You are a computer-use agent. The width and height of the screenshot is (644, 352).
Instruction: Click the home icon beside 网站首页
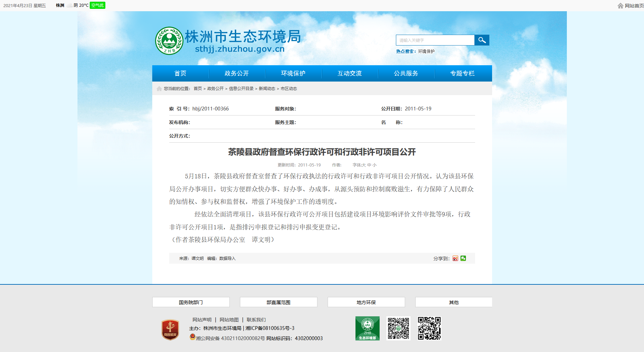coord(621,6)
